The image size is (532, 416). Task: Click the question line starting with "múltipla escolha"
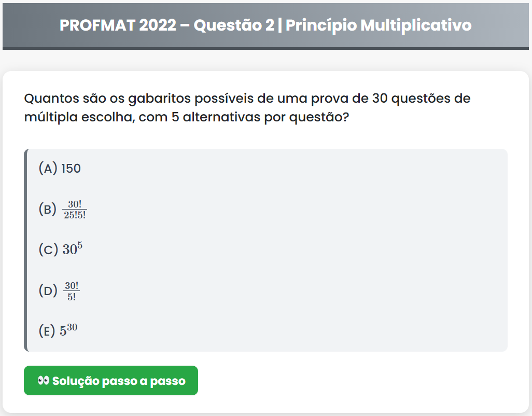point(186,117)
